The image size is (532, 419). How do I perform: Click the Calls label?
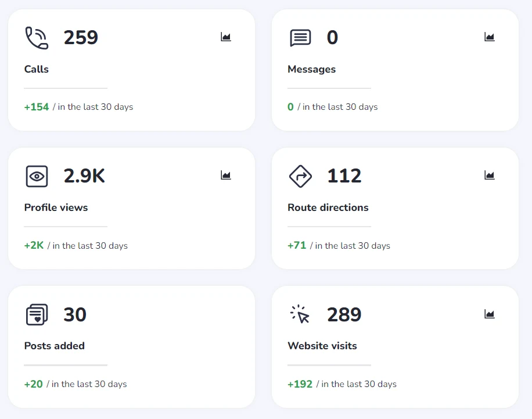(x=37, y=69)
